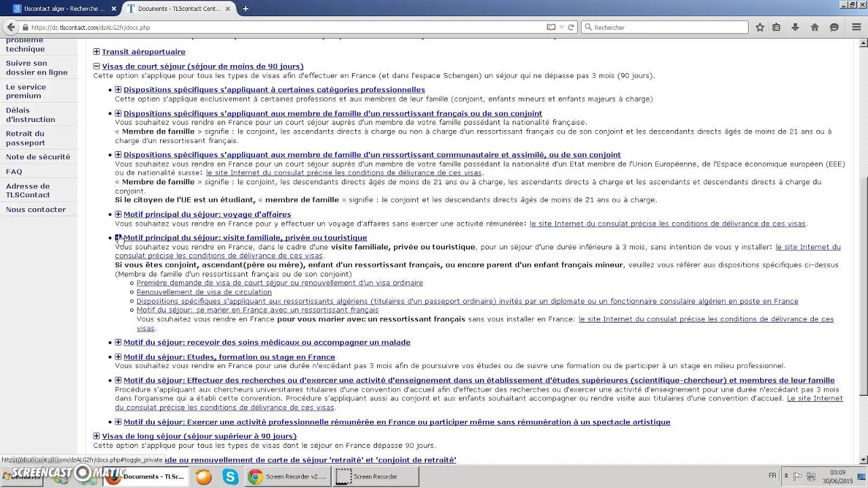Click the bookmark star icon

[759, 28]
